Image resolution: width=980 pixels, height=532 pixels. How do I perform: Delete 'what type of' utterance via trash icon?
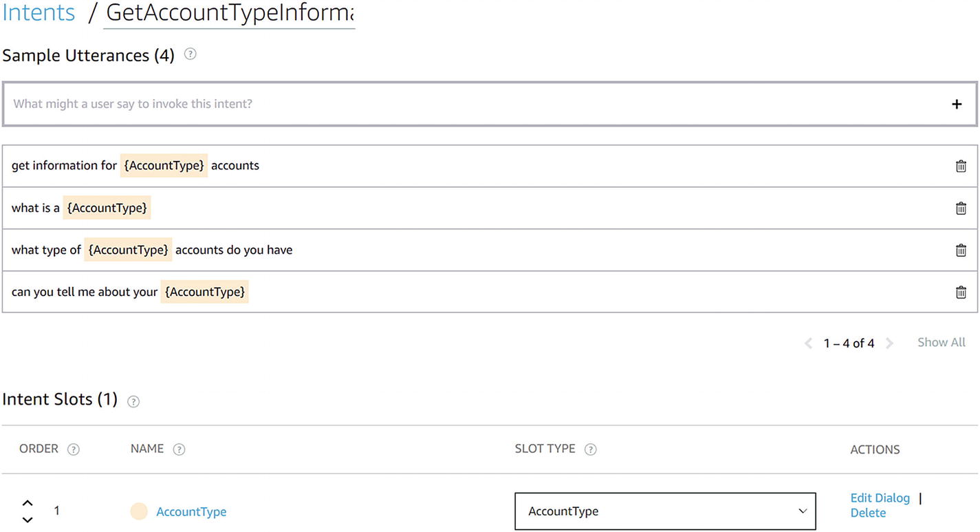[x=961, y=250]
